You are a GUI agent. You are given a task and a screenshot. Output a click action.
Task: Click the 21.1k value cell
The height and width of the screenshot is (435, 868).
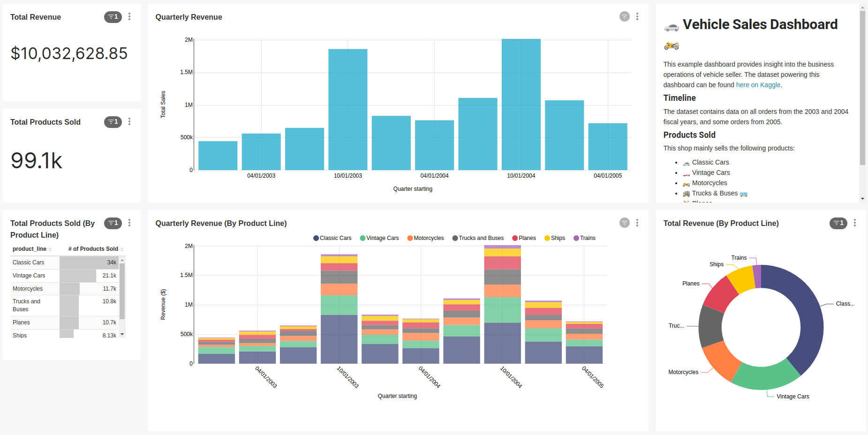(x=89, y=276)
